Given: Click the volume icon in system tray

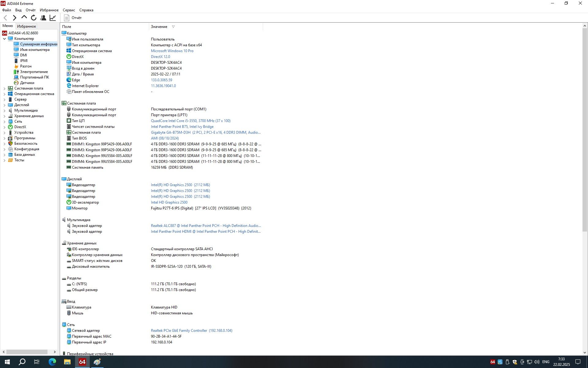Looking at the screenshot, I should 537,362.
